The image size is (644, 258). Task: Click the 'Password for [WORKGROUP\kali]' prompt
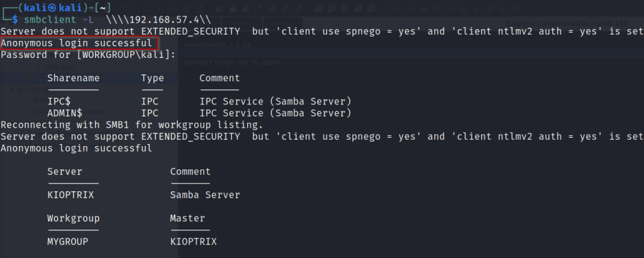tap(88, 55)
